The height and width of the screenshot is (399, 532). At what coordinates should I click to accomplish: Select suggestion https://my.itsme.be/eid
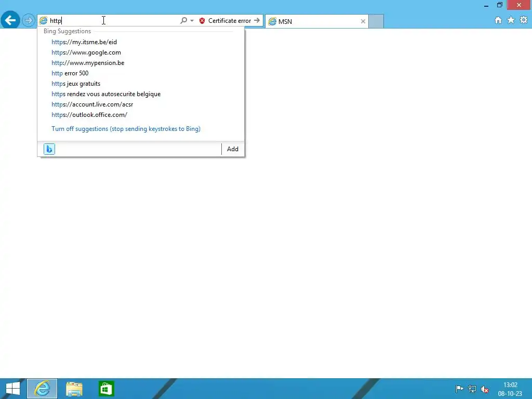(84, 42)
